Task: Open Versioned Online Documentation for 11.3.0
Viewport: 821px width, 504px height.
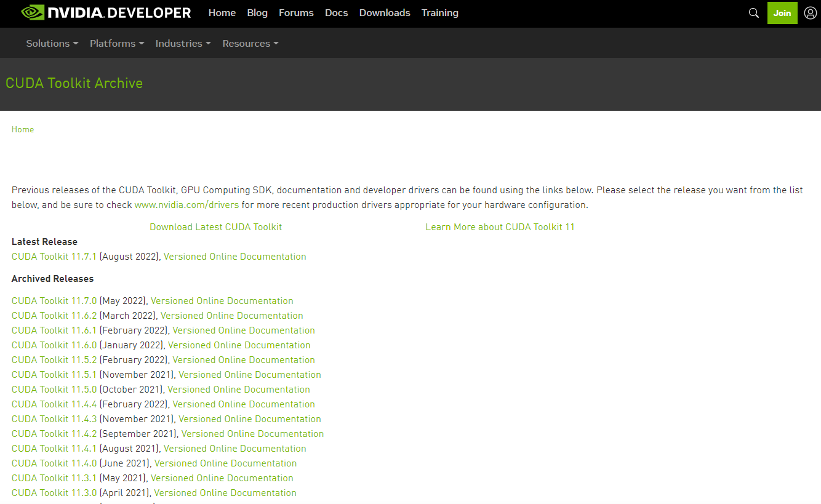Action: click(225, 493)
